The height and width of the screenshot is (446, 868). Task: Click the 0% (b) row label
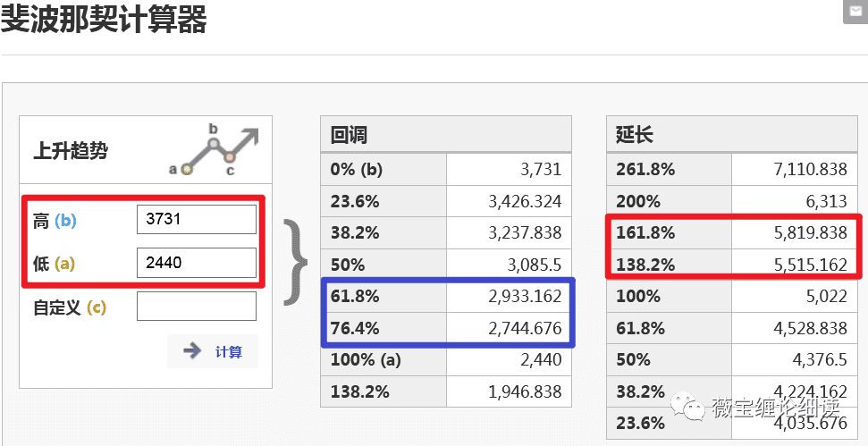(x=355, y=169)
